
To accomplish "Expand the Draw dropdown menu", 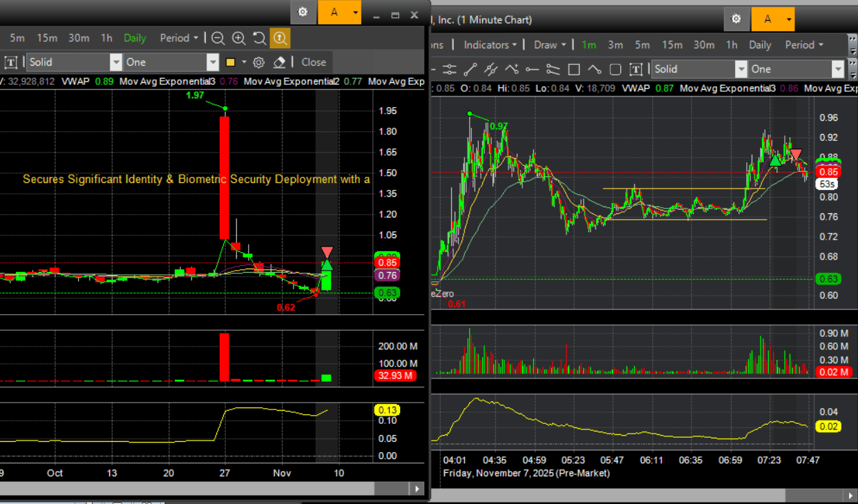I will (550, 45).
